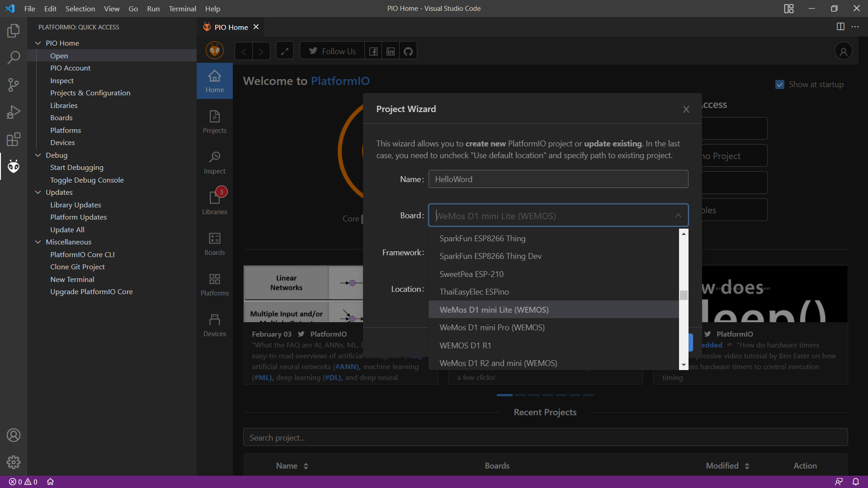Close the Project Wizard dialog

(x=686, y=109)
